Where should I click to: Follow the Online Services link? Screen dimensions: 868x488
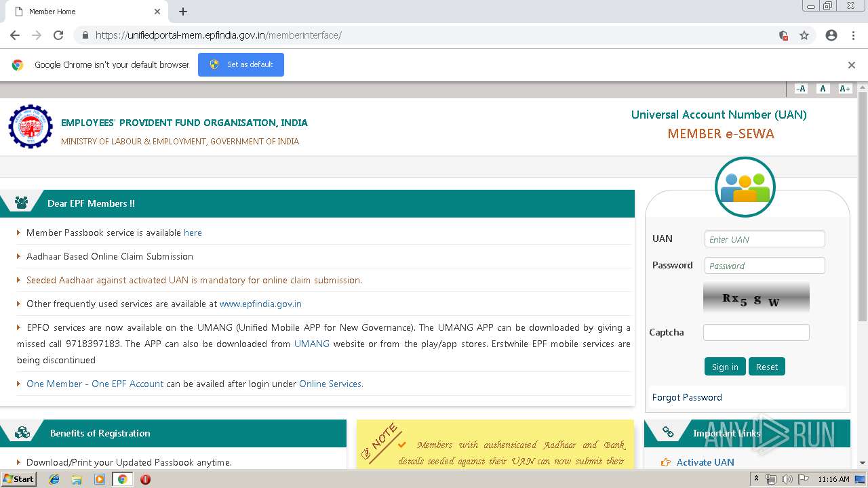coord(331,384)
